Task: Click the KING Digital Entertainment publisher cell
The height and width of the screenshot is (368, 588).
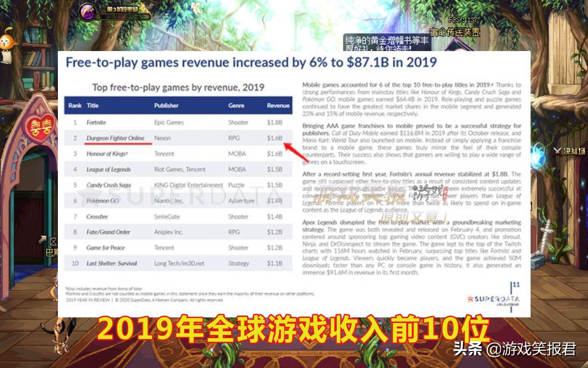Action: pyautogui.click(x=188, y=185)
